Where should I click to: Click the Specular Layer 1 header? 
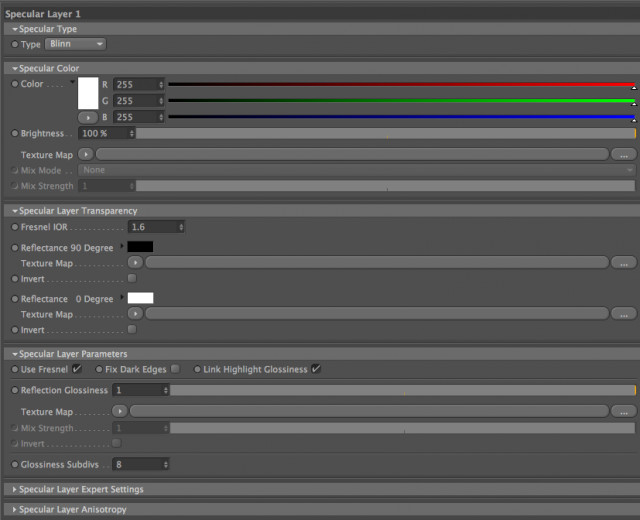click(322, 14)
